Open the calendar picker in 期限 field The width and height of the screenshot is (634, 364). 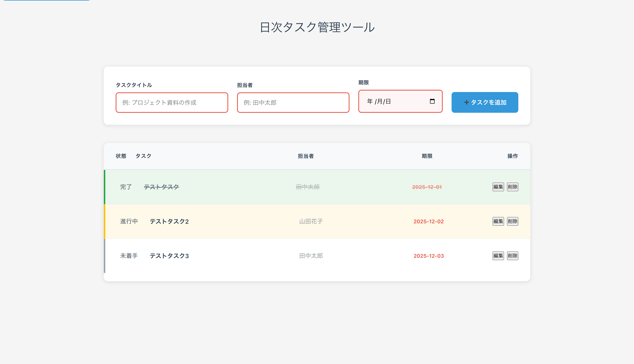pos(432,101)
